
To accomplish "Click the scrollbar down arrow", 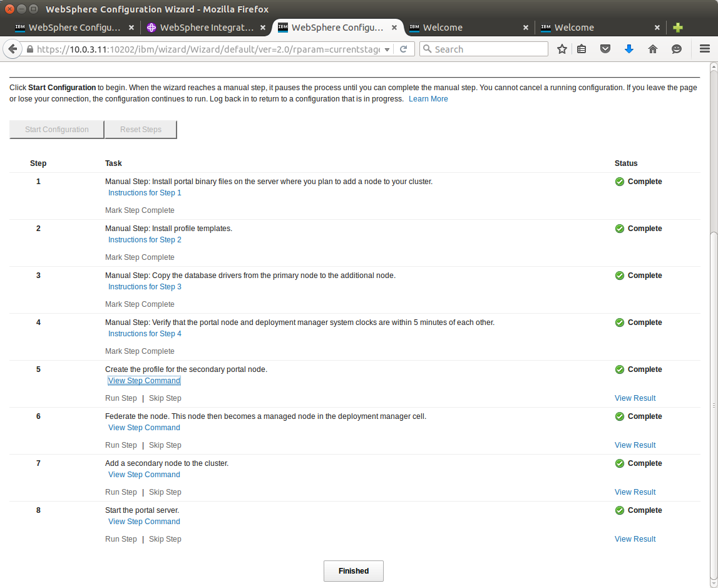I will point(714,584).
